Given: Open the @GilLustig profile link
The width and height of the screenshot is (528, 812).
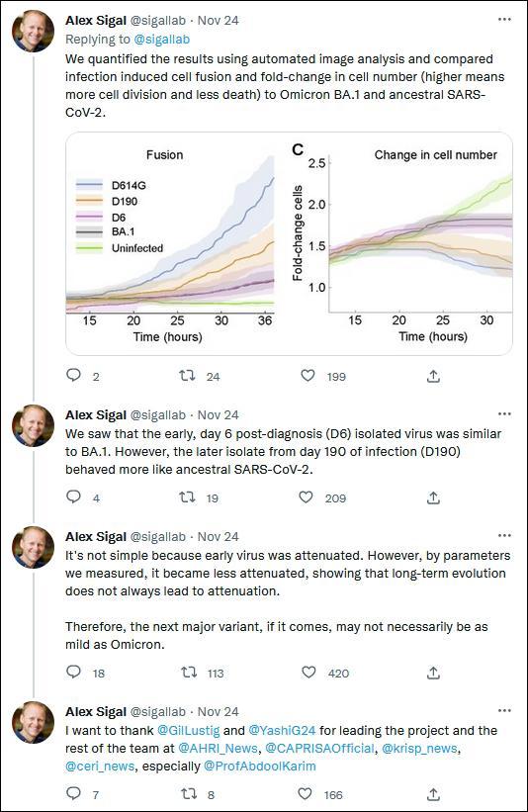Looking at the screenshot, I should click(x=189, y=731).
